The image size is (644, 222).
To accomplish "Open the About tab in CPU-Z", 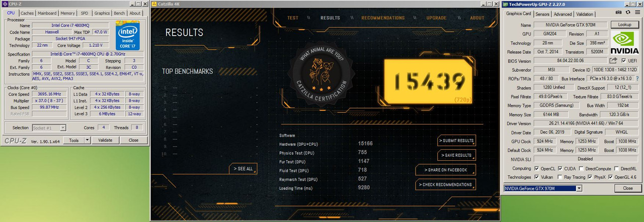I will (x=135, y=13).
